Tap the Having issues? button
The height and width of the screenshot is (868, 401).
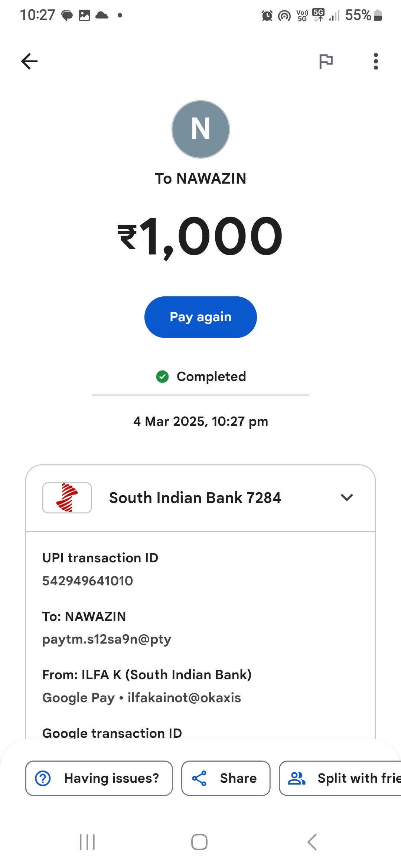click(x=99, y=778)
